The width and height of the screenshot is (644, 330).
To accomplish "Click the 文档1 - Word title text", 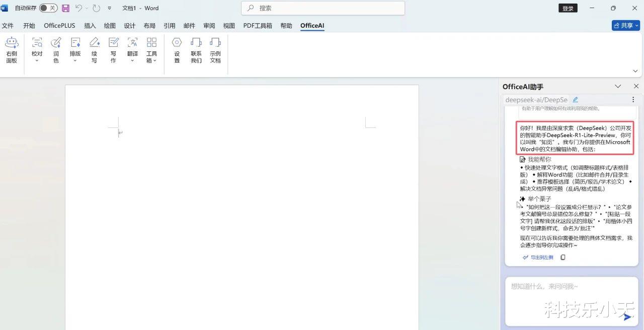I will pyautogui.click(x=140, y=8).
